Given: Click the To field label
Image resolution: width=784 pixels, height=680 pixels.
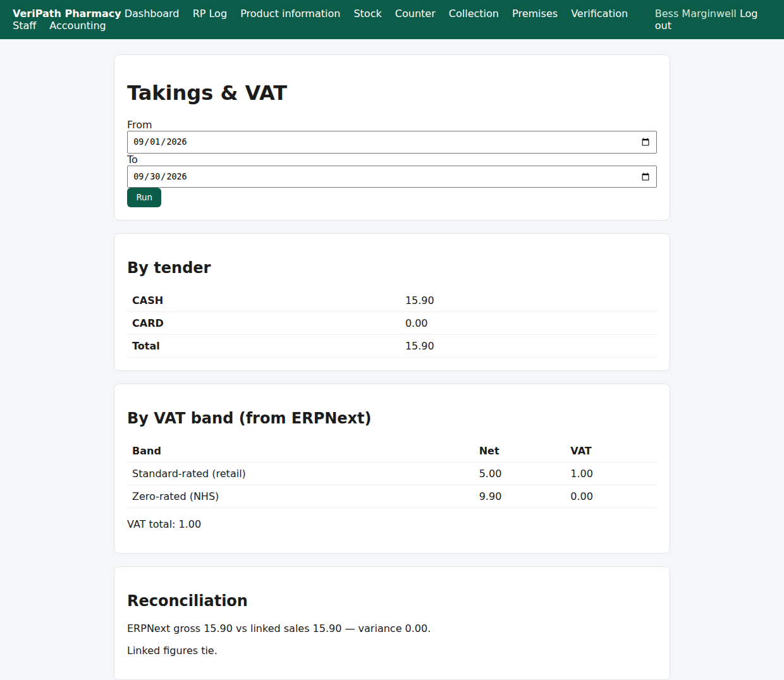Looking at the screenshot, I should [x=132, y=160].
